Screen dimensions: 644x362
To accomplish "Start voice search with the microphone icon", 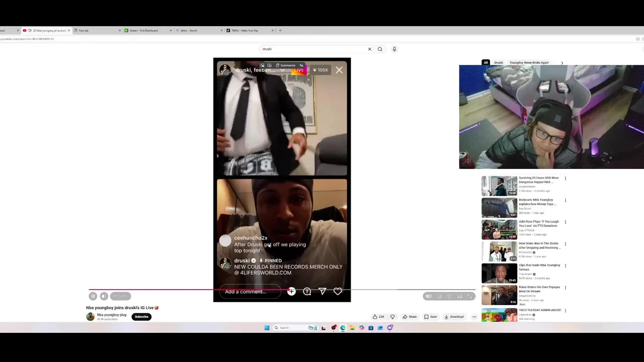I will pyautogui.click(x=394, y=49).
